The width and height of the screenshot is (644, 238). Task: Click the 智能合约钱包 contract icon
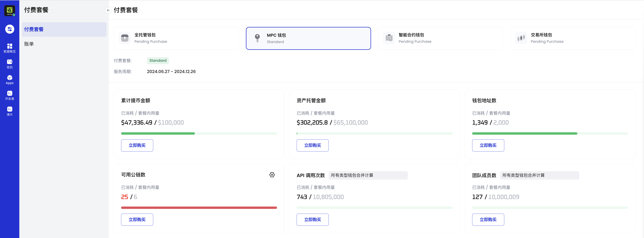[x=389, y=38]
